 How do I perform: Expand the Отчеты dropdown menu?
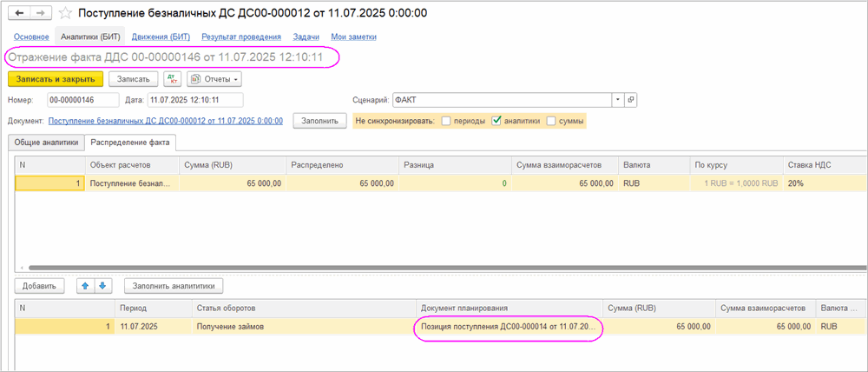[x=214, y=79]
